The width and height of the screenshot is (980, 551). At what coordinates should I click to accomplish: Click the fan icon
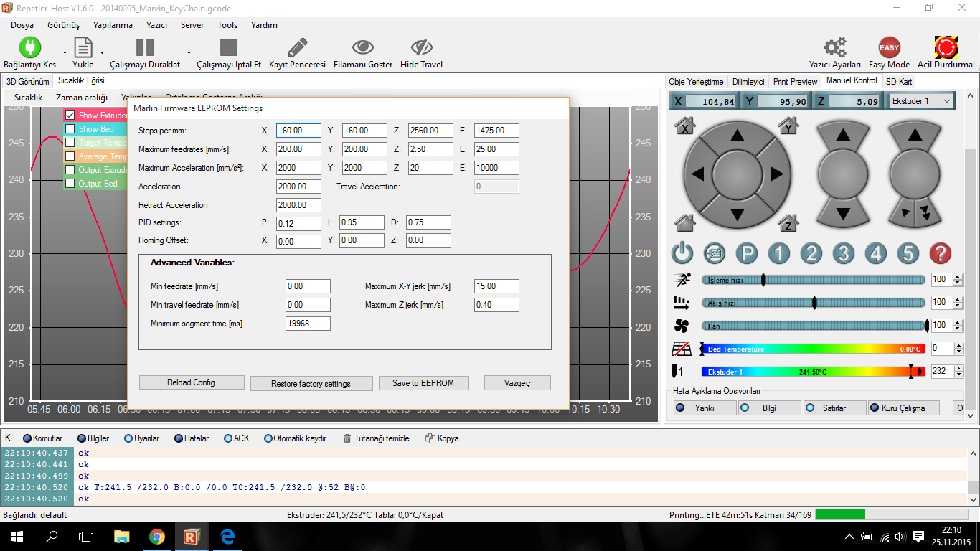682,326
